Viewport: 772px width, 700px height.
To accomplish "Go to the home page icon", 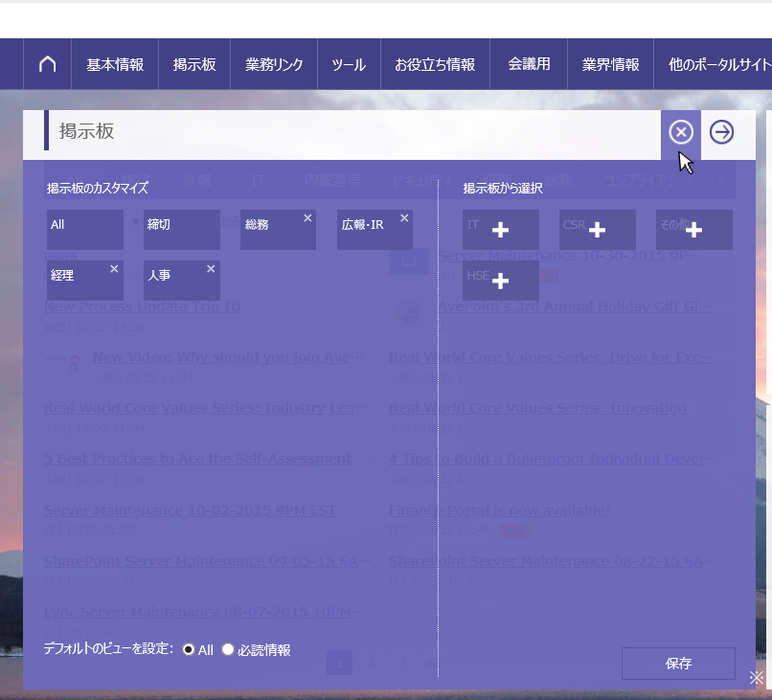I will click(47, 64).
